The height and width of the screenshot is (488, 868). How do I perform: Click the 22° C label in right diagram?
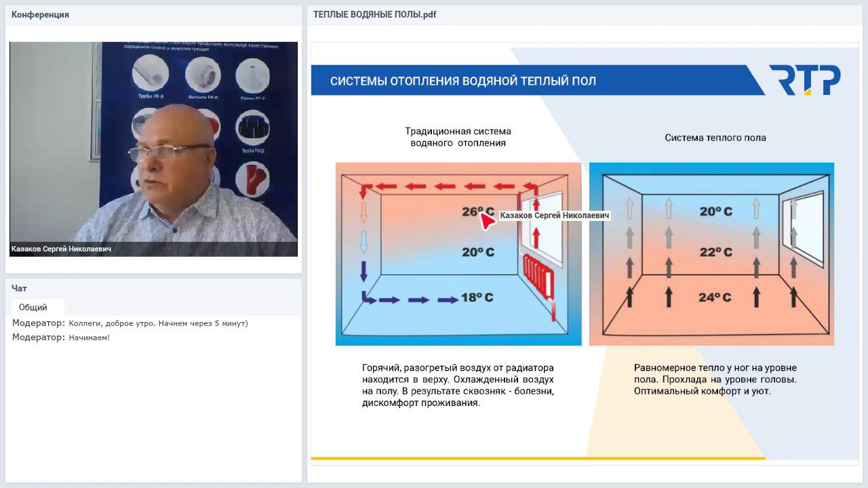point(716,252)
